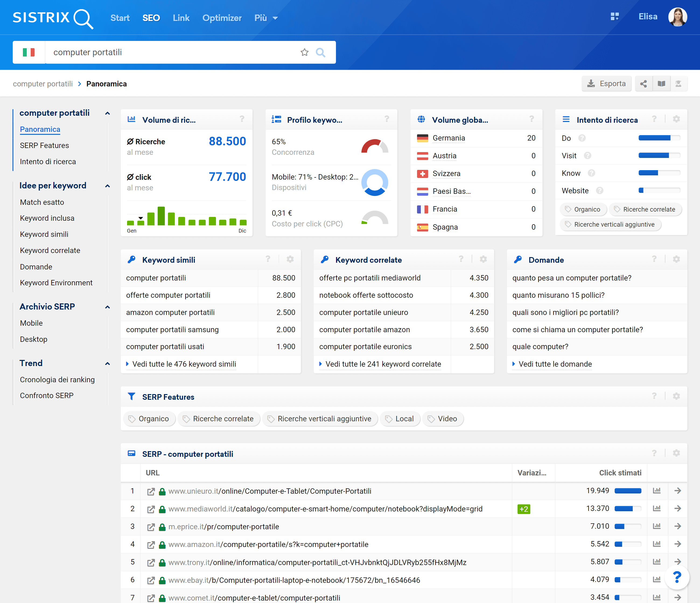Click the +2 variation badge

click(x=524, y=509)
